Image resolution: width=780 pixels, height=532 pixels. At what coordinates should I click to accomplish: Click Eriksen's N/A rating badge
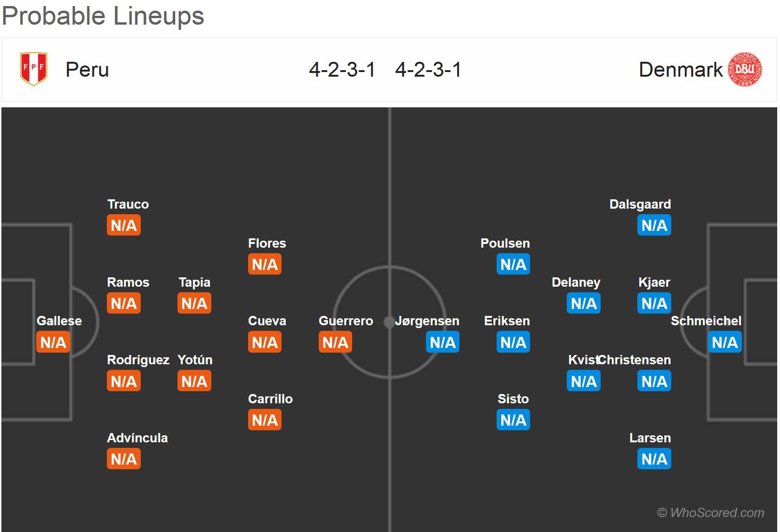pyautogui.click(x=513, y=342)
